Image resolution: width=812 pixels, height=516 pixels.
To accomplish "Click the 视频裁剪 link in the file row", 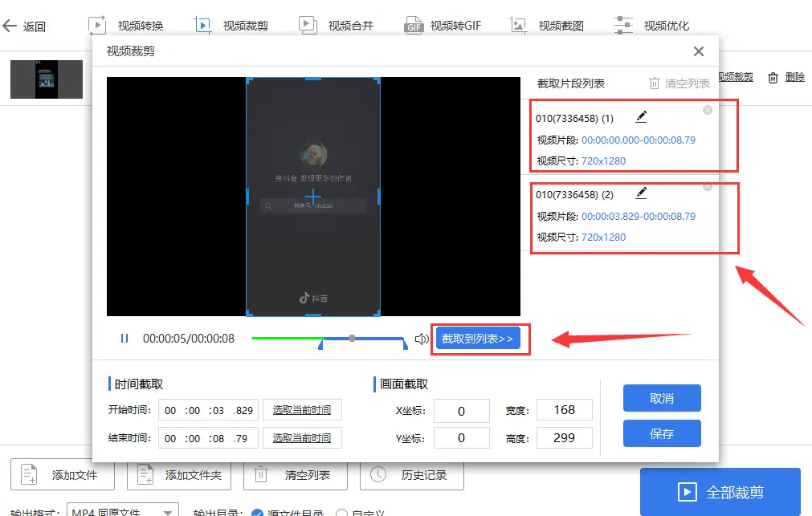I will (736, 77).
